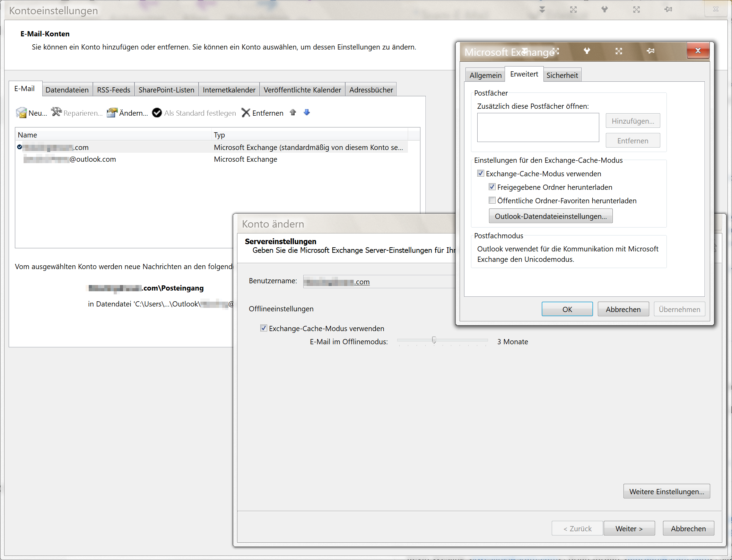Open the Datendateien tab
Viewport: 732px width, 560px height.
point(67,90)
